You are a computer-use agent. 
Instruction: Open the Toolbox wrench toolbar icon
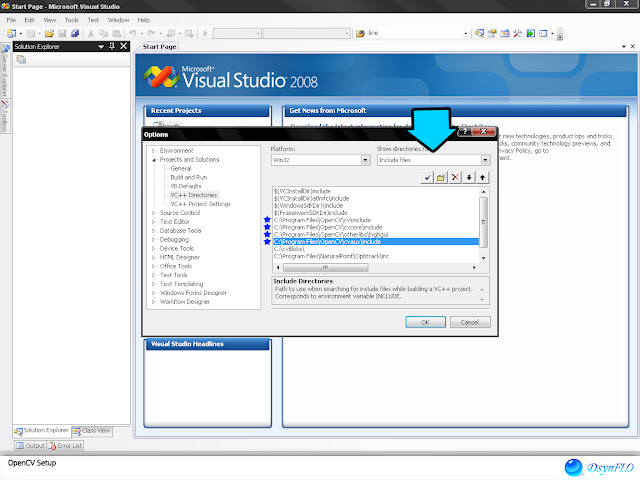click(x=518, y=33)
